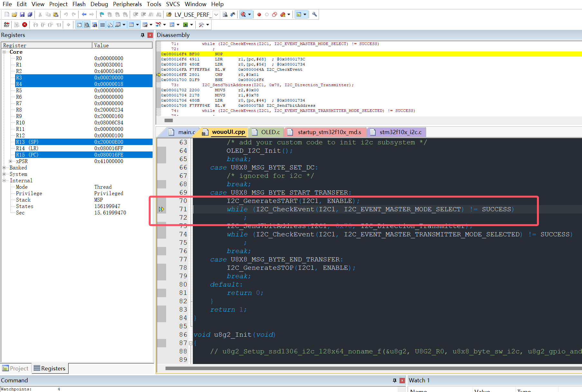Kill all breakpoints icon
Viewport: 582px width, 392px height.
coord(283,14)
